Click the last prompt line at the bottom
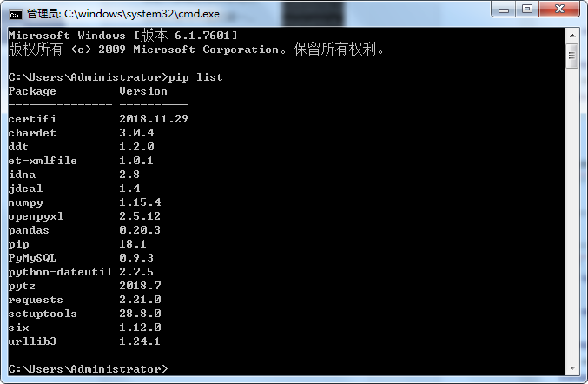 [x=87, y=369]
